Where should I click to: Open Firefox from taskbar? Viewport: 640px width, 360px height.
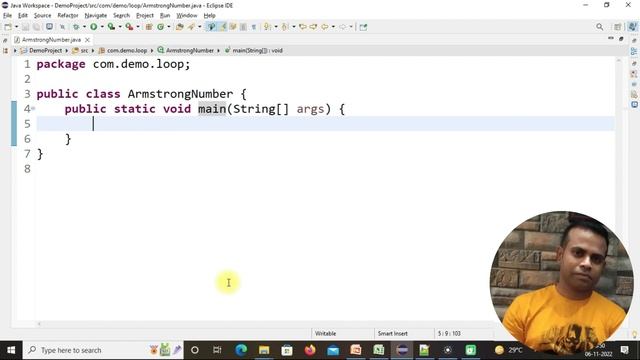click(x=310, y=350)
